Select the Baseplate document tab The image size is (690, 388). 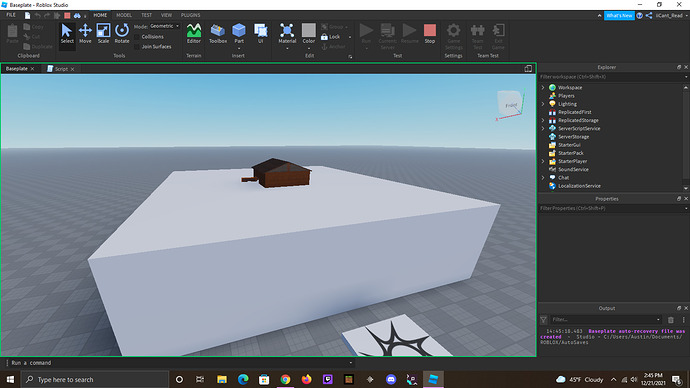(x=17, y=69)
